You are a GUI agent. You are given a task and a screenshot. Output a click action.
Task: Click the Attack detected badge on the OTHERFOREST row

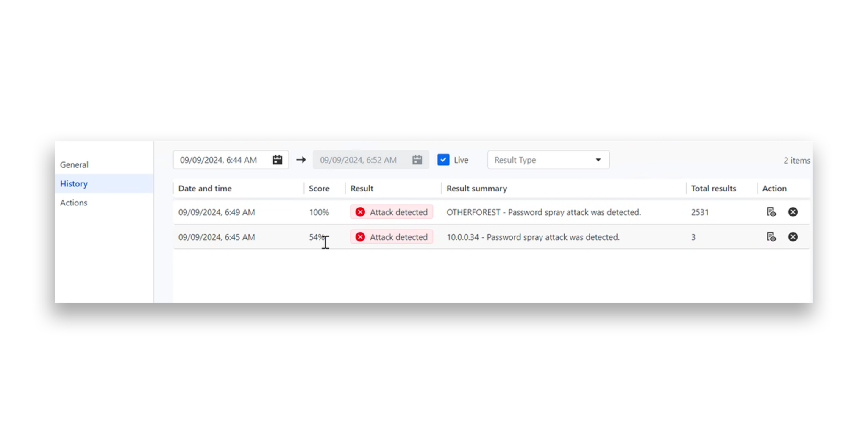[391, 212]
